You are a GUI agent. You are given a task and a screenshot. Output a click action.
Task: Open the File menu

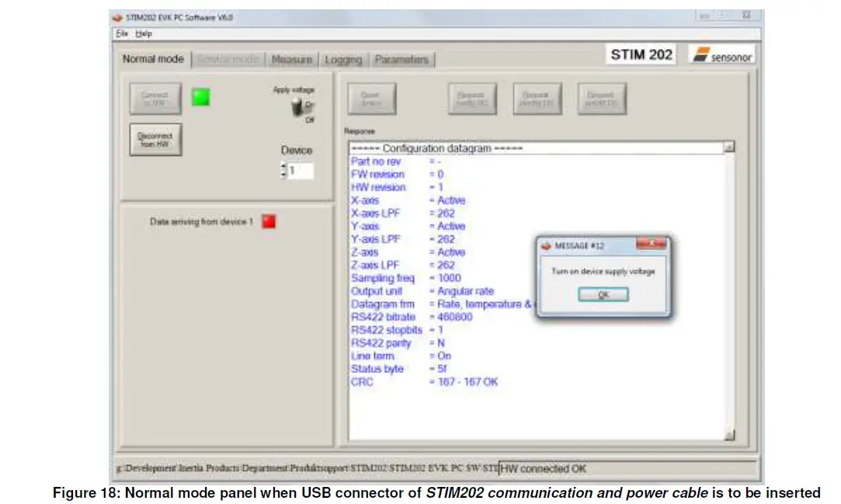pos(121,33)
